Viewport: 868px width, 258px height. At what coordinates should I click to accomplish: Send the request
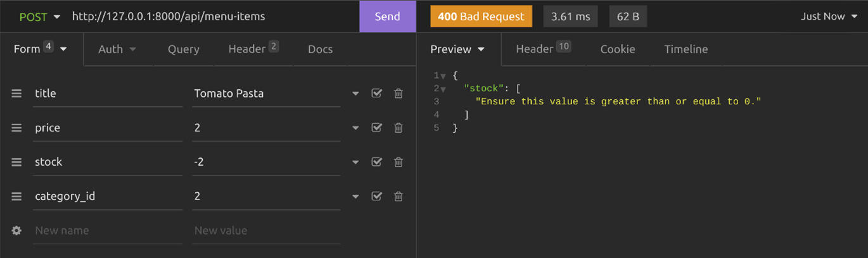tap(387, 16)
